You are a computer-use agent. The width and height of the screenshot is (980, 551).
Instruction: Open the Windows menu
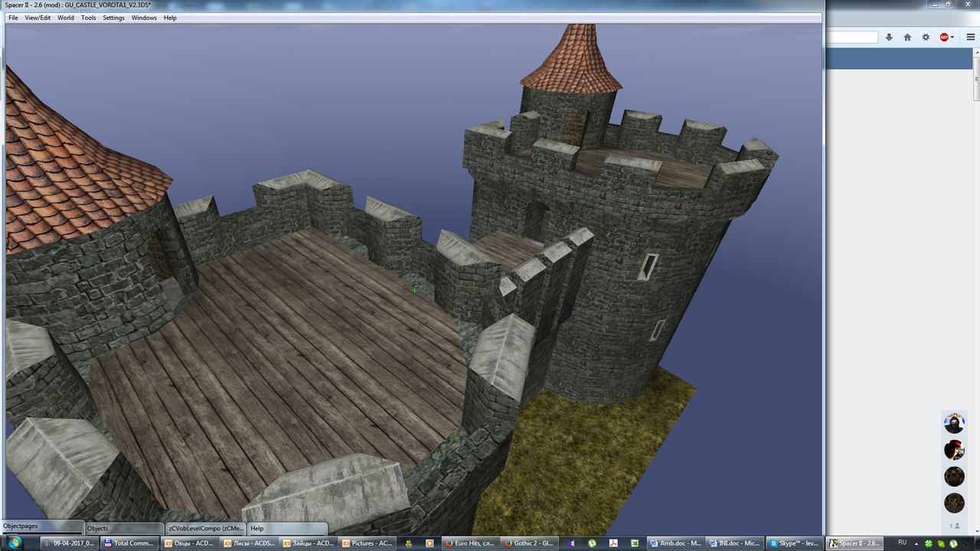[144, 18]
